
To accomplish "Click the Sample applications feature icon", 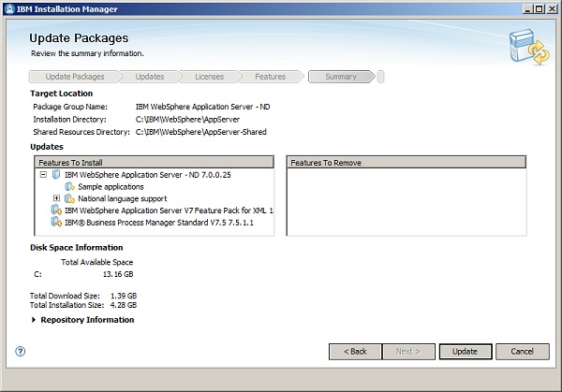I will coord(70,186).
